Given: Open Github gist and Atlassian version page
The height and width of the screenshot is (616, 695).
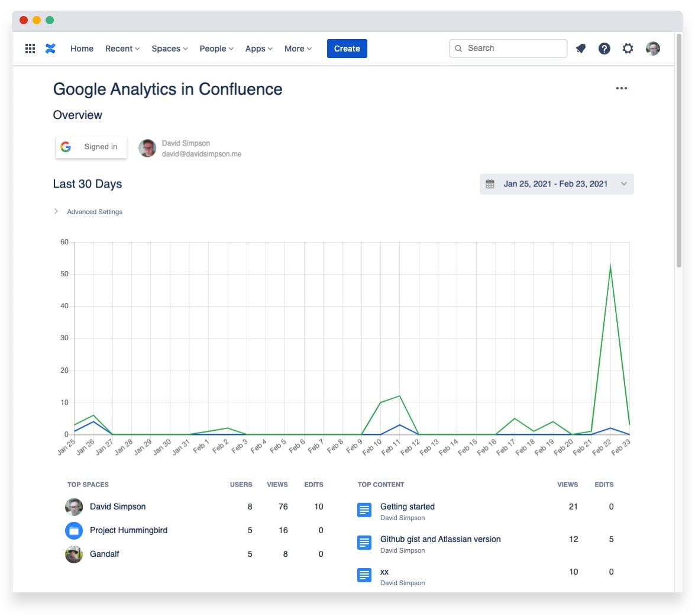Looking at the screenshot, I should tap(441, 539).
